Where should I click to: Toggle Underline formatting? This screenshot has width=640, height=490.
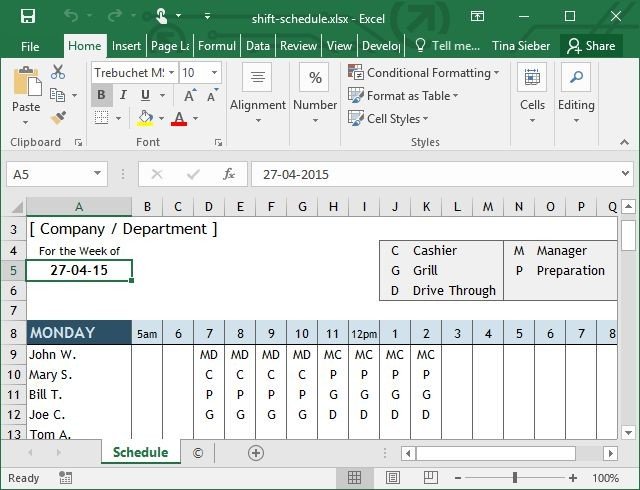[x=145, y=96]
